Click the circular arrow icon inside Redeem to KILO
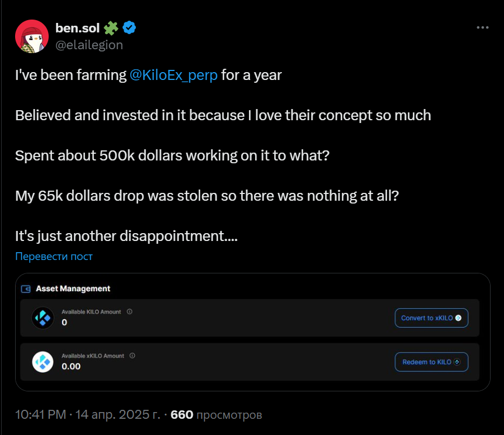This screenshot has width=504, height=435. coord(456,362)
